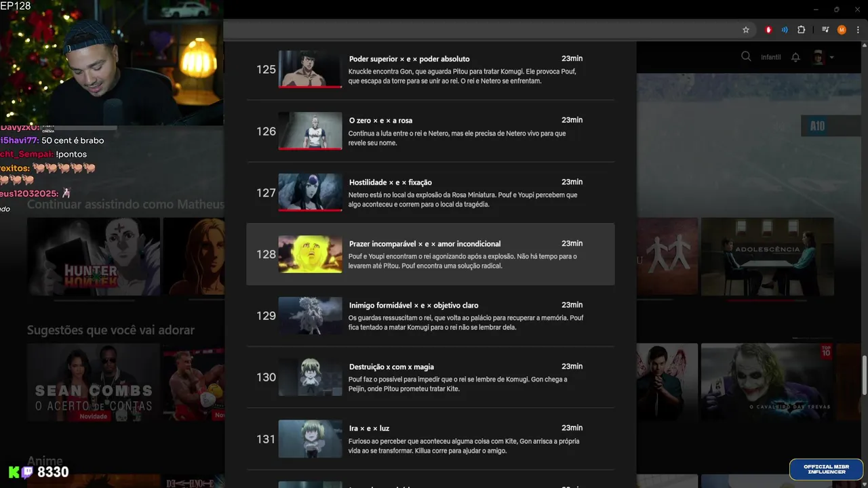Open the blue sound-wave extension icon
This screenshot has width=868, height=488.
click(785, 30)
